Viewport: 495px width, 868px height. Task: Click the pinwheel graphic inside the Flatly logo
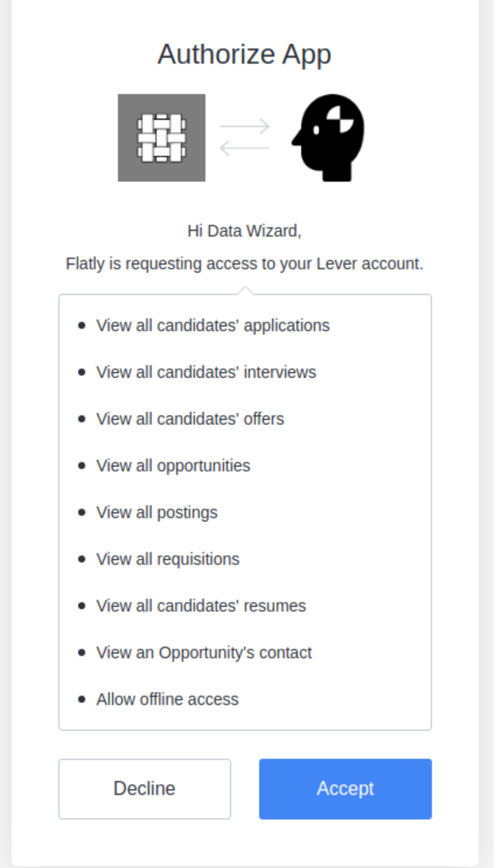click(161, 137)
